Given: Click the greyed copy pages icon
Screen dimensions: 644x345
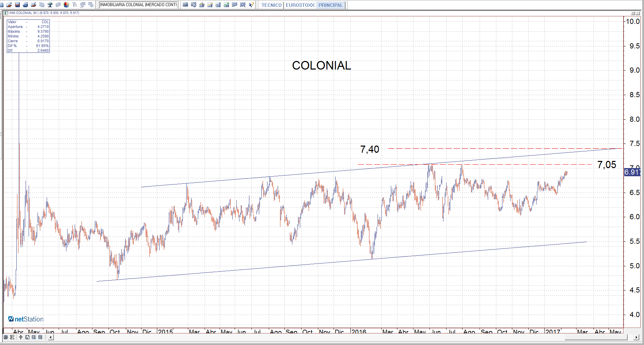Looking at the screenshot, I should [x=42, y=5].
